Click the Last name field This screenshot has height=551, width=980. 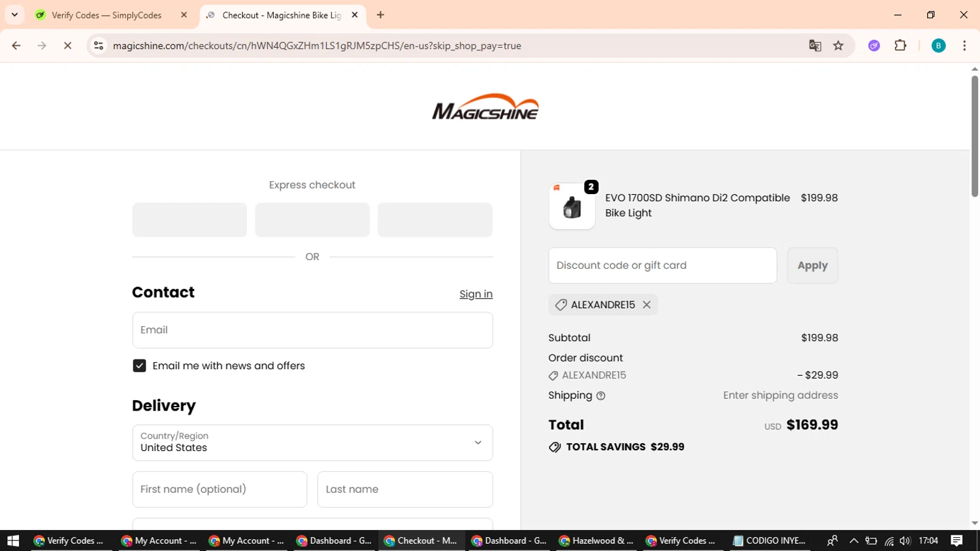click(x=405, y=490)
